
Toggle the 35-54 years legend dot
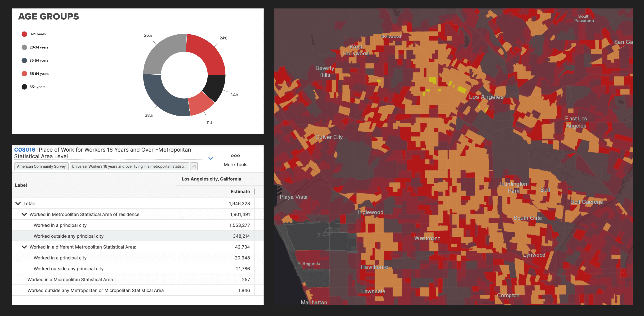tap(24, 61)
